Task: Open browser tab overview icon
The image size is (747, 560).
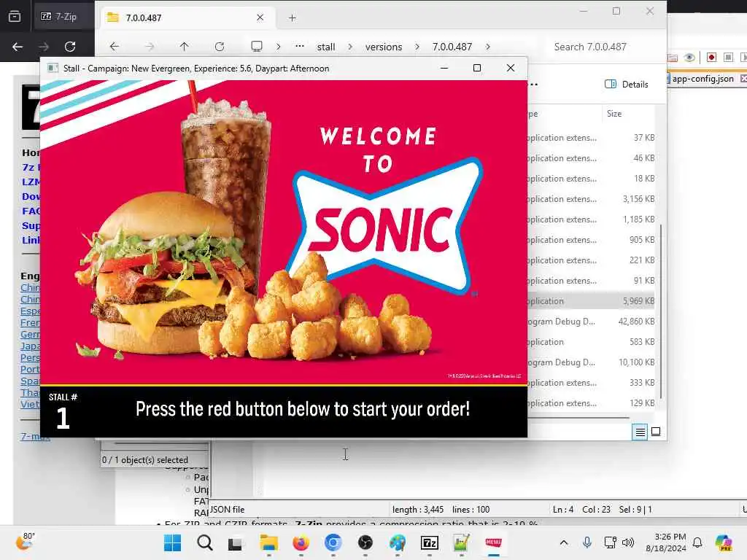Action: click(15, 17)
